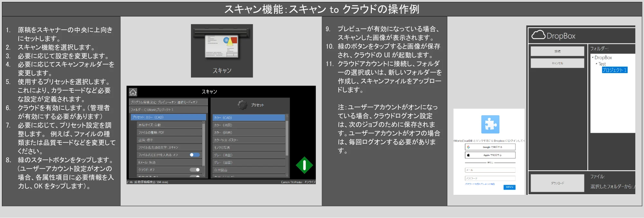Click Google で続行する sign-in button
Image resolution: width=644 pixels, height=218 pixels.
[490, 147]
